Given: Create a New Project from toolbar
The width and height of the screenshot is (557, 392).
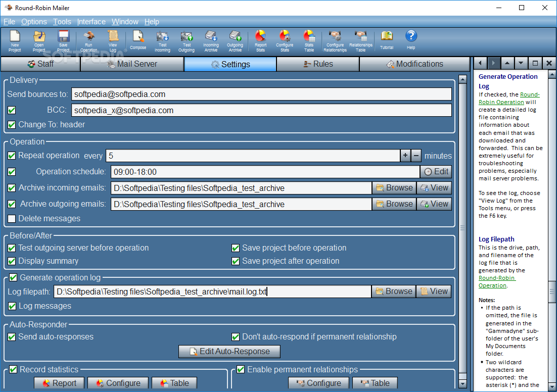Looking at the screenshot, I should [x=15, y=41].
